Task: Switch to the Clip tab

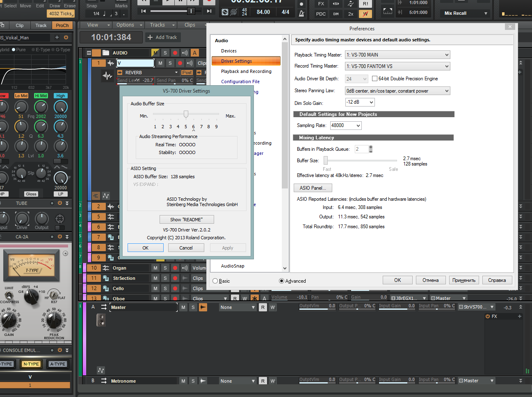Action: 20,25
